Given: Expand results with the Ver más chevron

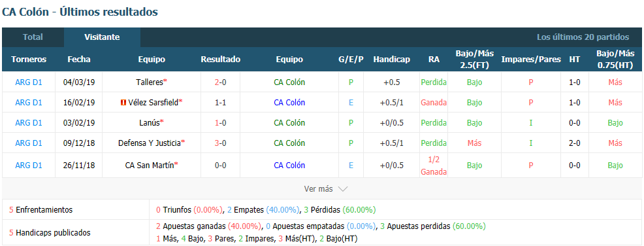Looking at the screenshot, I should pyautogui.click(x=342, y=189).
